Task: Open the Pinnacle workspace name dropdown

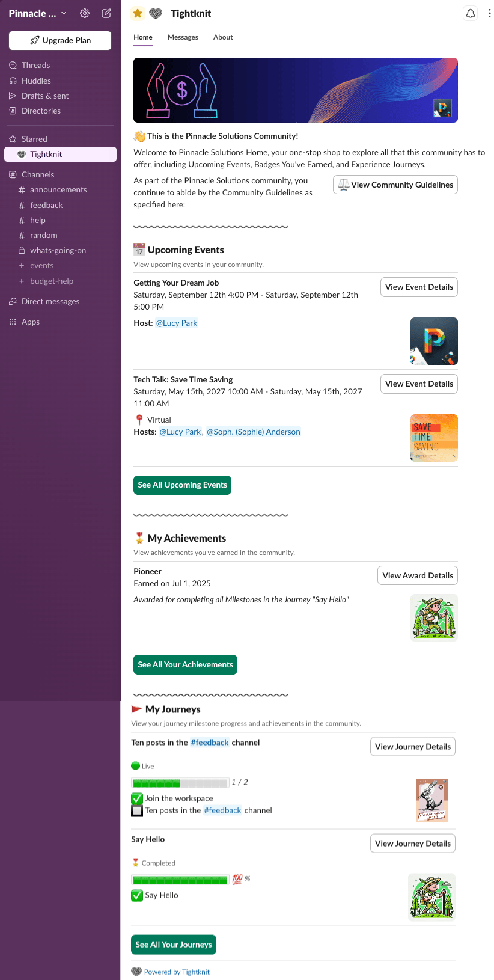Action: point(37,13)
